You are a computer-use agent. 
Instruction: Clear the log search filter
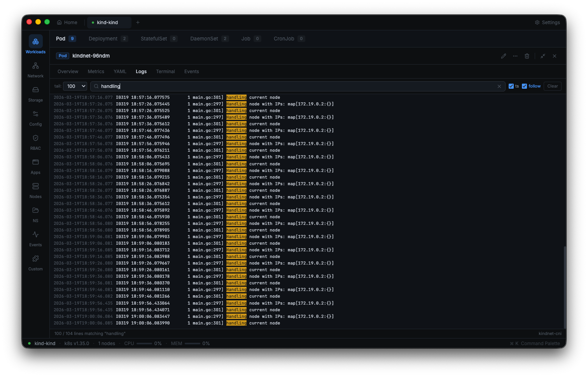coord(499,86)
